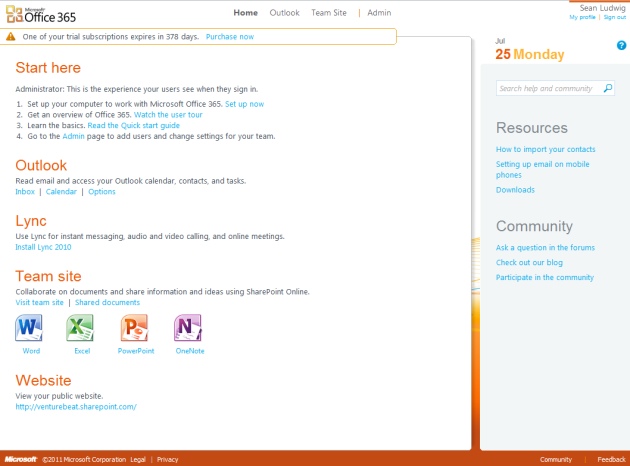The width and height of the screenshot is (630, 466).
Task: Open Watch the user tour link
Action: click(168, 115)
